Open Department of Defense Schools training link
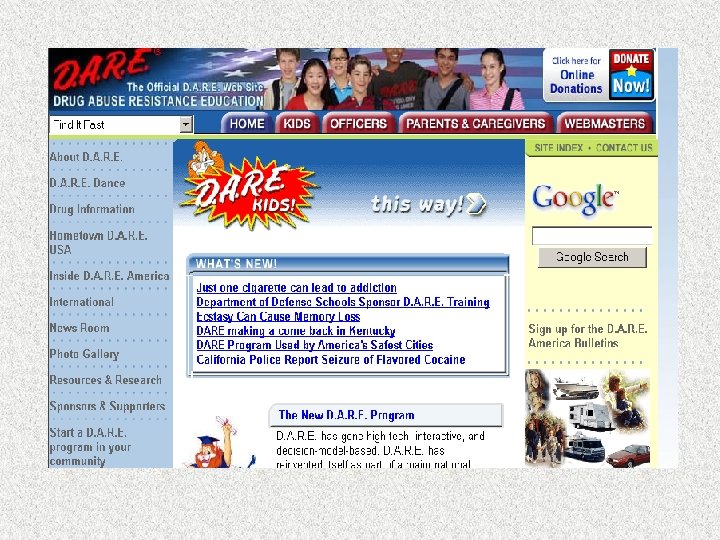The width and height of the screenshot is (720, 540). tap(343, 302)
